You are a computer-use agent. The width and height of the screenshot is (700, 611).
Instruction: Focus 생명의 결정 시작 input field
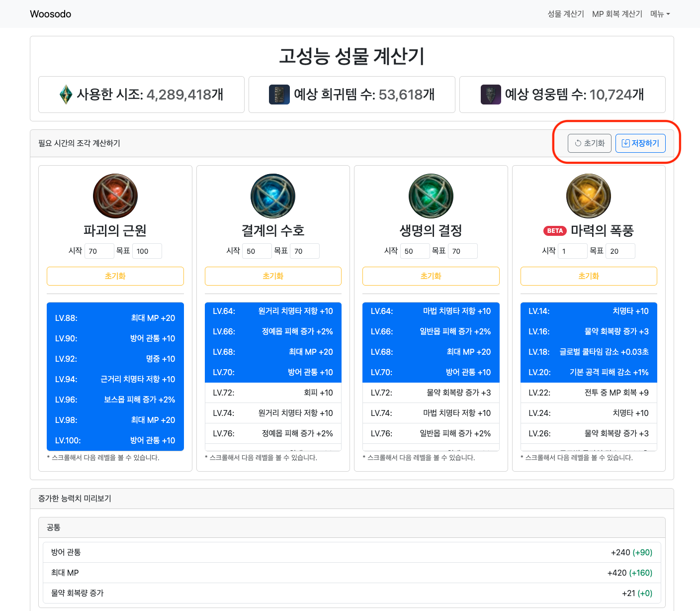(415, 251)
